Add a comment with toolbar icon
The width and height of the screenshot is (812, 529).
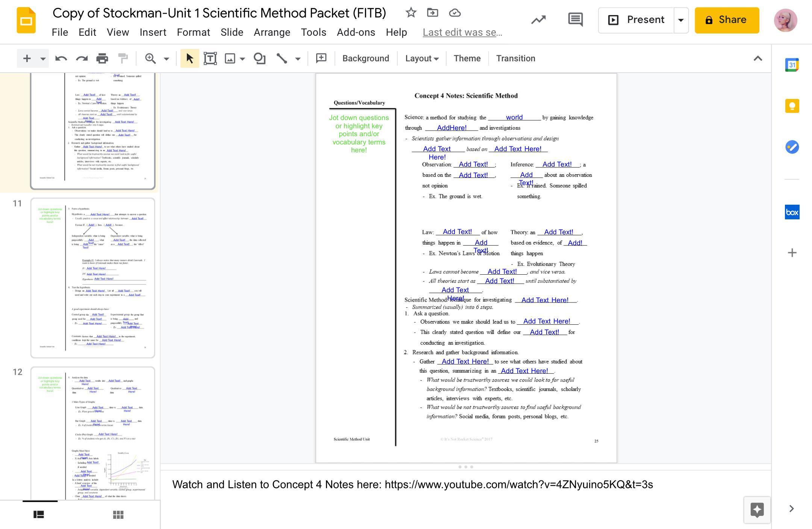pyautogui.click(x=321, y=58)
